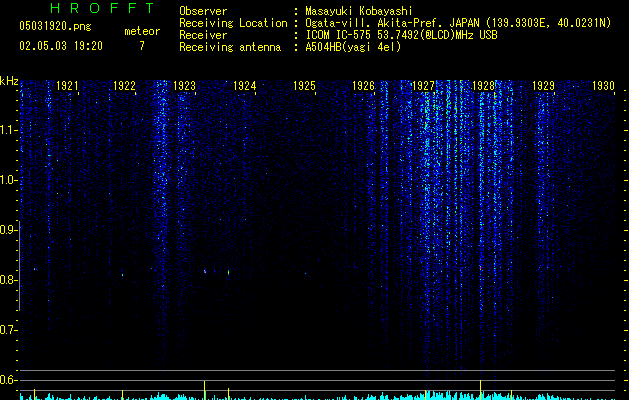Click the 1923 time marker
This screenshot has height=400, width=629.
click(184, 86)
